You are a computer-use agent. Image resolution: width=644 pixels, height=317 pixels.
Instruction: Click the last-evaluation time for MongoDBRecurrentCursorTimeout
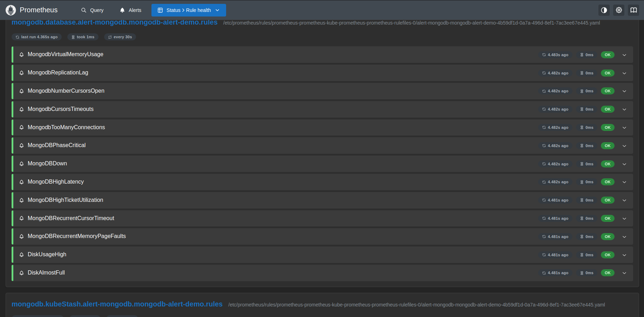click(555, 218)
